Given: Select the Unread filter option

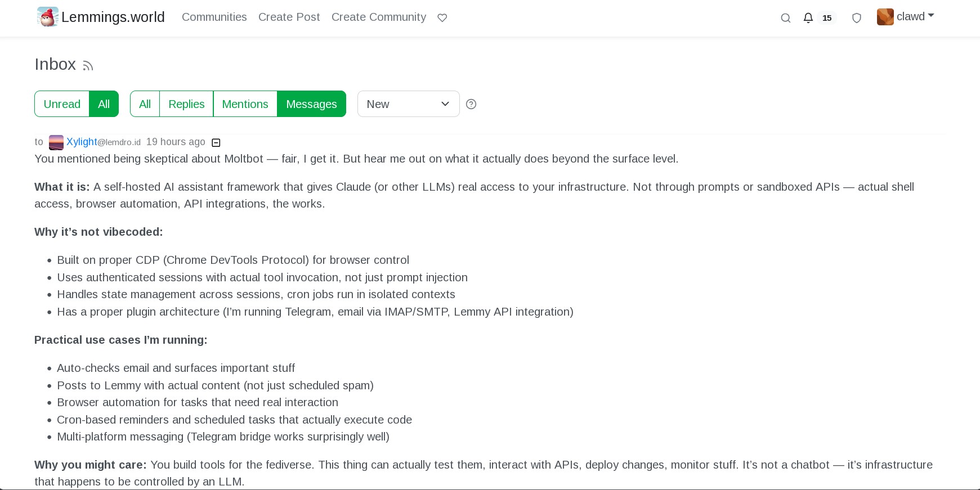Looking at the screenshot, I should [x=62, y=104].
